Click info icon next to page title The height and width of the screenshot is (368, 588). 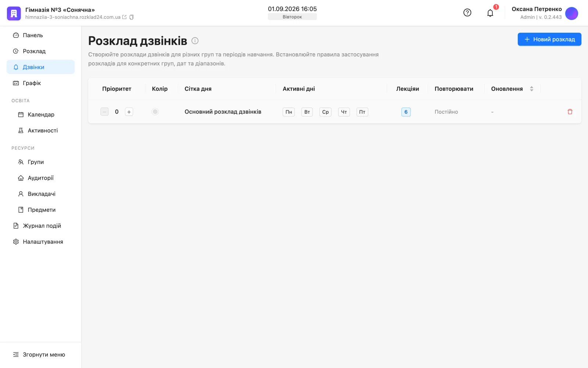(x=195, y=40)
